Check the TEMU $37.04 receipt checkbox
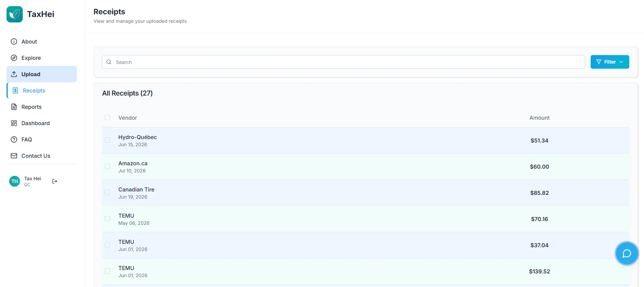The image size is (644, 287). click(107, 245)
